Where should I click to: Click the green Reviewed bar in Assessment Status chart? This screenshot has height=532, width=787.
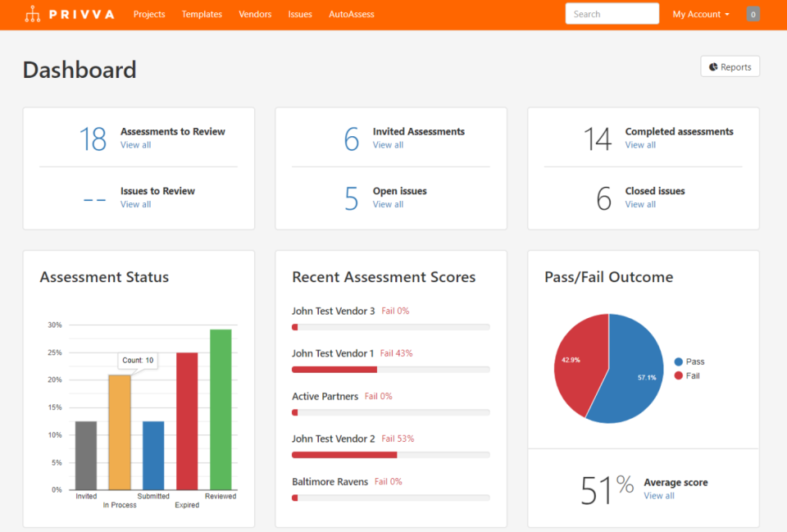tap(218, 408)
